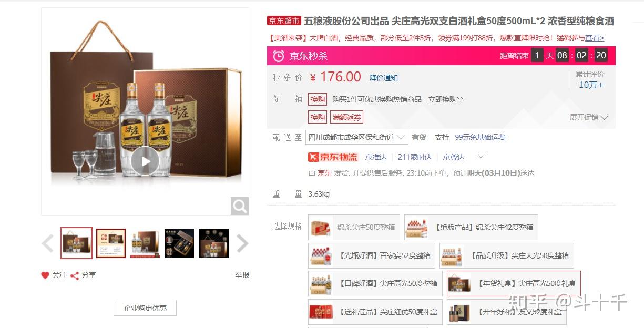
Task: Show next thumbnails with right arrow
Action: (242, 243)
